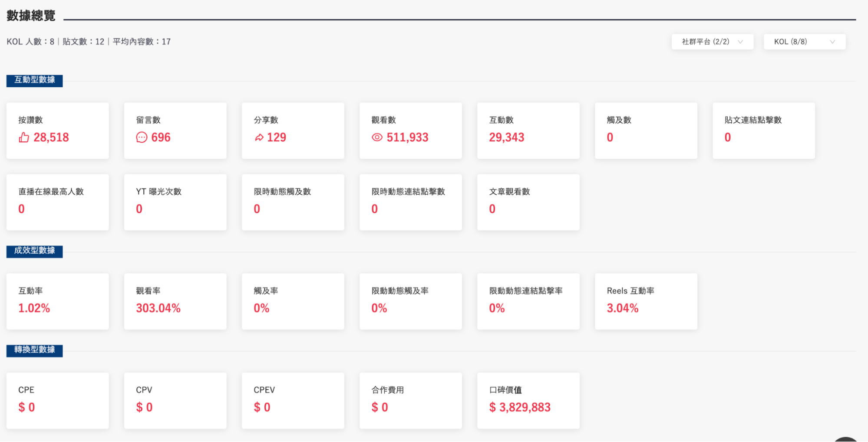Screen dimensions: 868x442
Task: Click the 觸及數 card label
Action: click(x=619, y=120)
